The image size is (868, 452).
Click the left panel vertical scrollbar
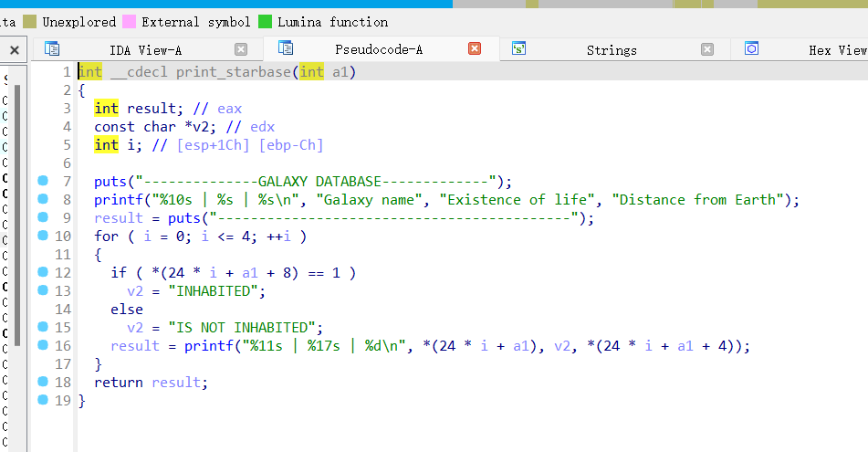17,216
